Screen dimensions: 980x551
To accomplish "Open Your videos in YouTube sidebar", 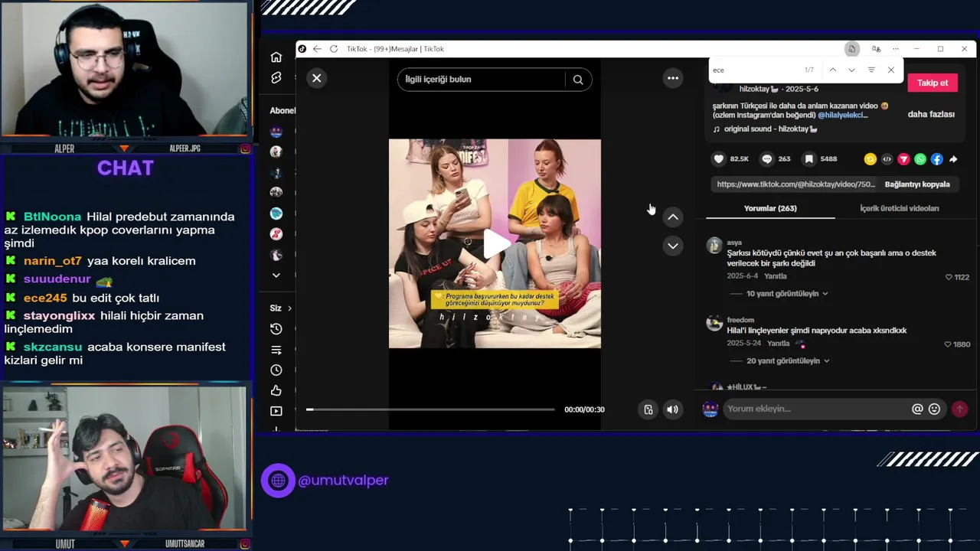I will 276,411.
